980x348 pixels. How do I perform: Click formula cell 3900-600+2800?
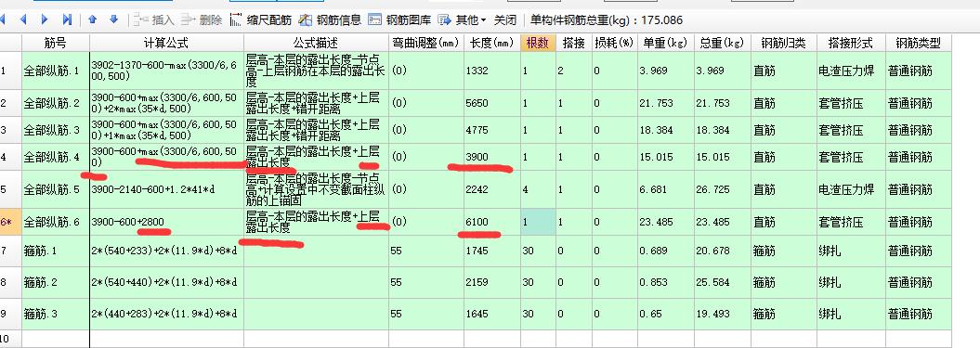point(166,222)
